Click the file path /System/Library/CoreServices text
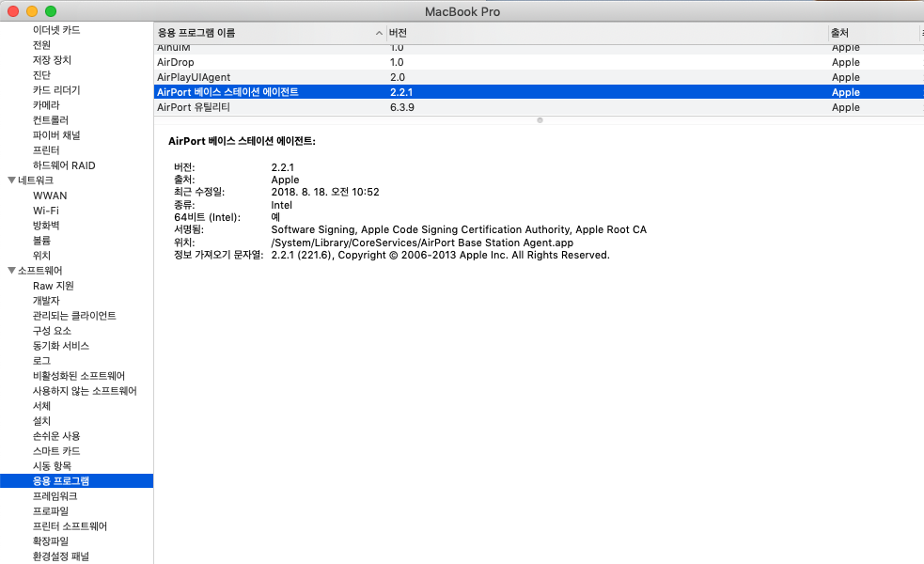924x564 pixels. click(422, 243)
